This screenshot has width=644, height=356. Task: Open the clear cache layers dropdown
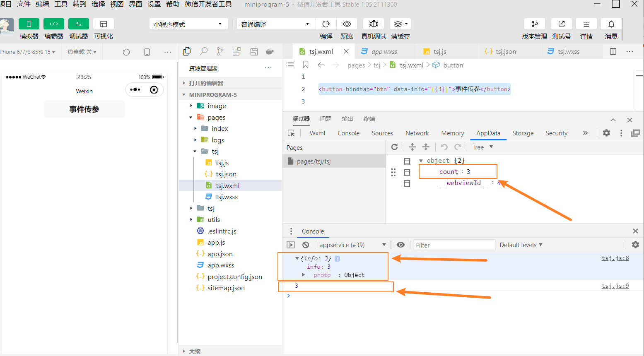(401, 24)
